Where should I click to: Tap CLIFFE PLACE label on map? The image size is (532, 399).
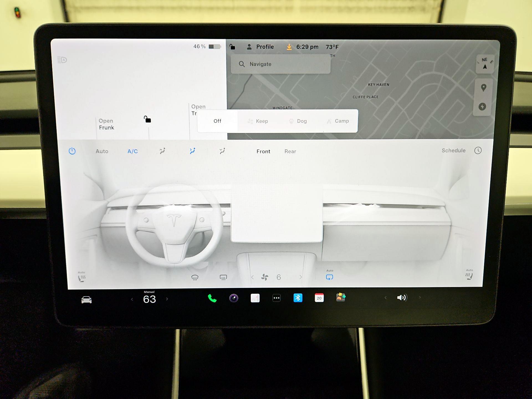365,97
